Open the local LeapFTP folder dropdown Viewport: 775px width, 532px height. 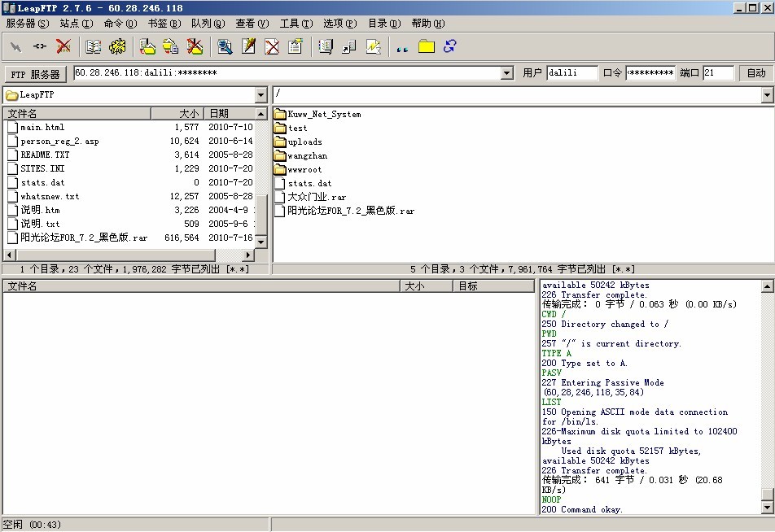click(x=261, y=95)
